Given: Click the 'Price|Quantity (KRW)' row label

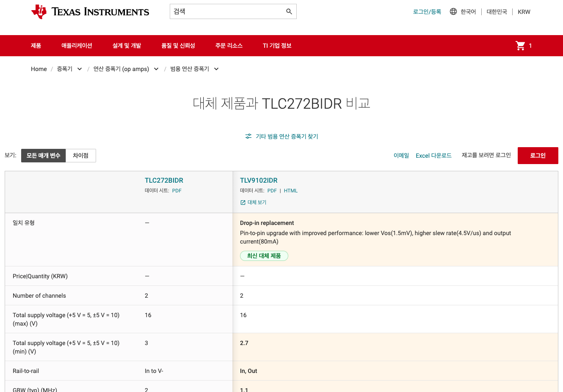Looking at the screenshot, I should (x=40, y=276).
